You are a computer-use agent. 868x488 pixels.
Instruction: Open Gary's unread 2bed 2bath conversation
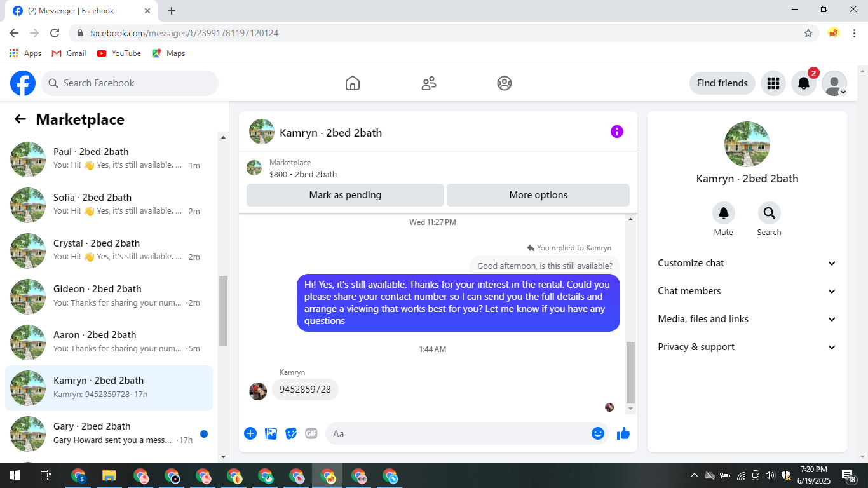point(109,434)
